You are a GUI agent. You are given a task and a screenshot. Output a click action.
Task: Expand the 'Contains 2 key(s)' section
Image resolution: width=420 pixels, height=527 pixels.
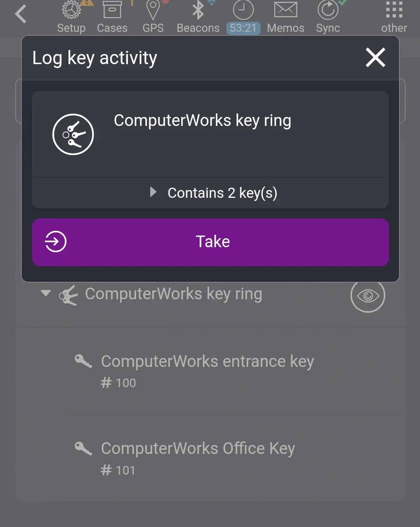click(x=222, y=192)
